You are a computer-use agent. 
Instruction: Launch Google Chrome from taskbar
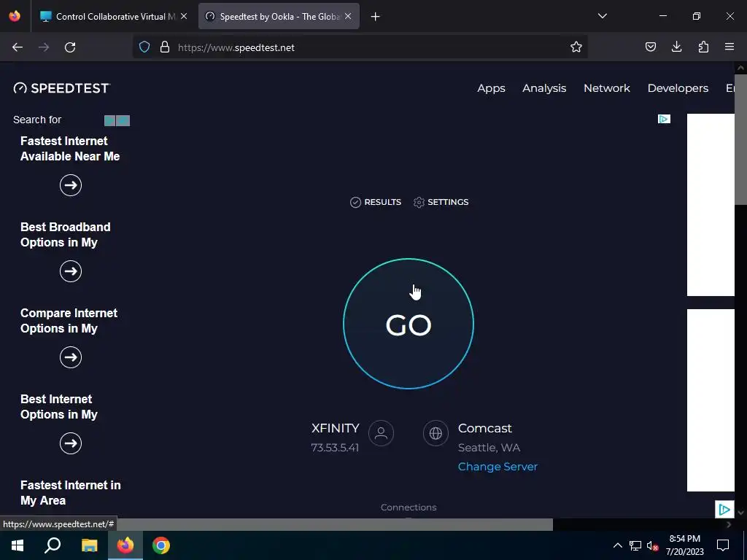[x=161, y=545]
